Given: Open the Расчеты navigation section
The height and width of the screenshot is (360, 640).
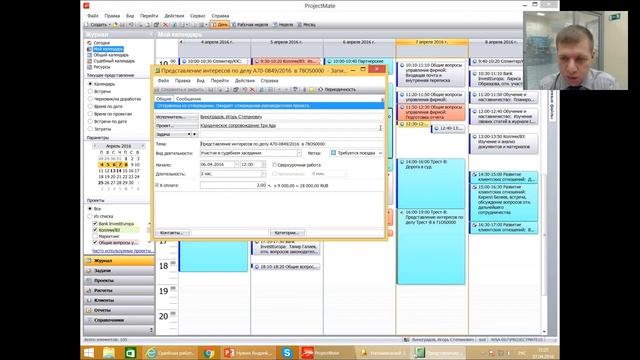Looking at the screenshot, I should click(x=119, y=291).
